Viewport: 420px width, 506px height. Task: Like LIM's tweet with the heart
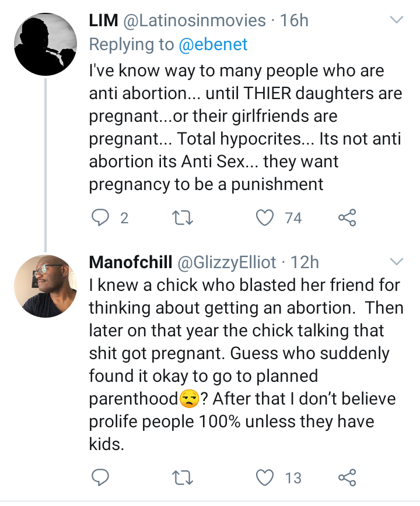point(266,218)
